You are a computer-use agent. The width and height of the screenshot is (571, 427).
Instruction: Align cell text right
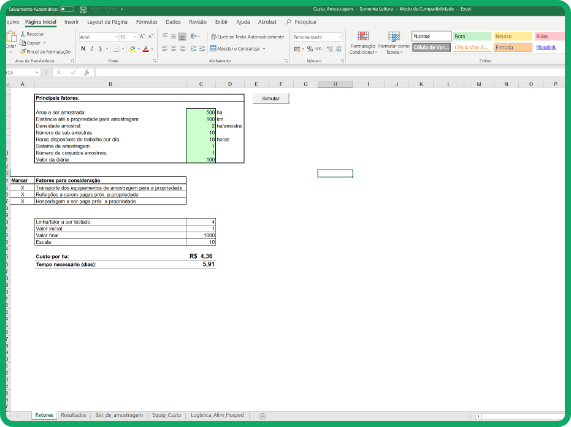coord(182,48)
